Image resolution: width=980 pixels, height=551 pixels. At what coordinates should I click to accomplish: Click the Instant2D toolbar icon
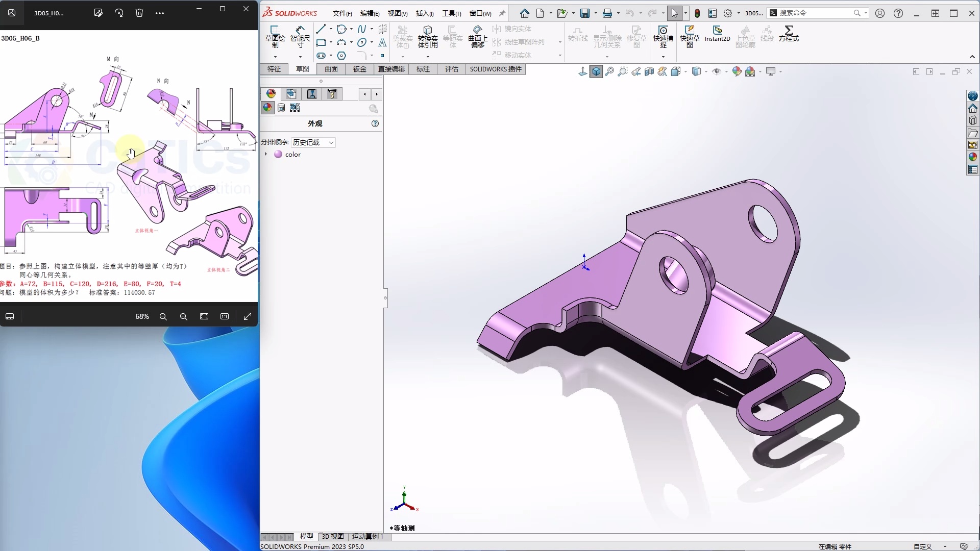(717, 34)
